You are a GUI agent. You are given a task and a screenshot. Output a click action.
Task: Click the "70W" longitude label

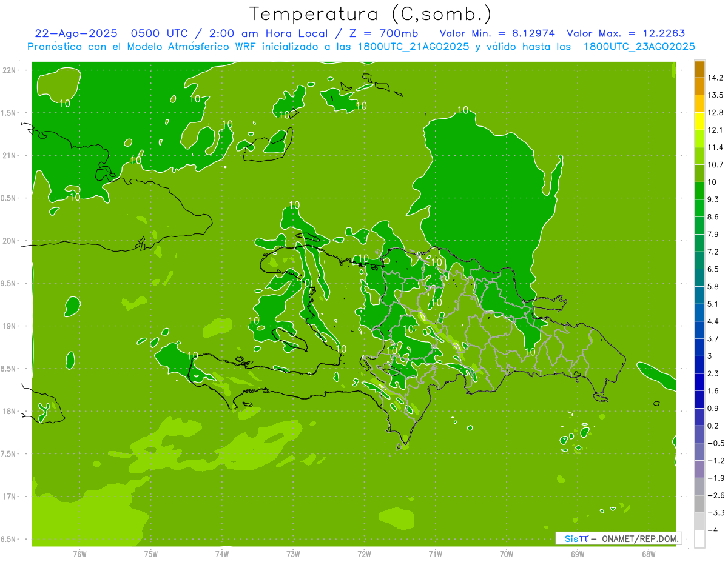point(506,554)
